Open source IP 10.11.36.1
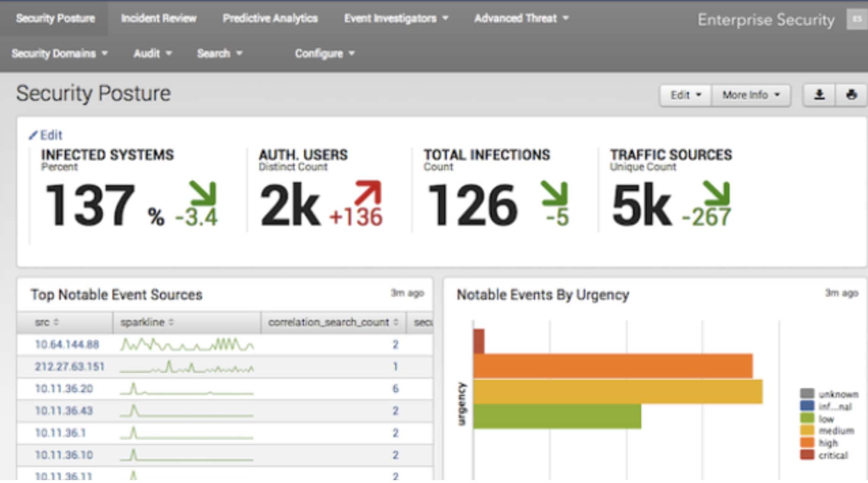The image size is (868, 483). tap(61, 433)
